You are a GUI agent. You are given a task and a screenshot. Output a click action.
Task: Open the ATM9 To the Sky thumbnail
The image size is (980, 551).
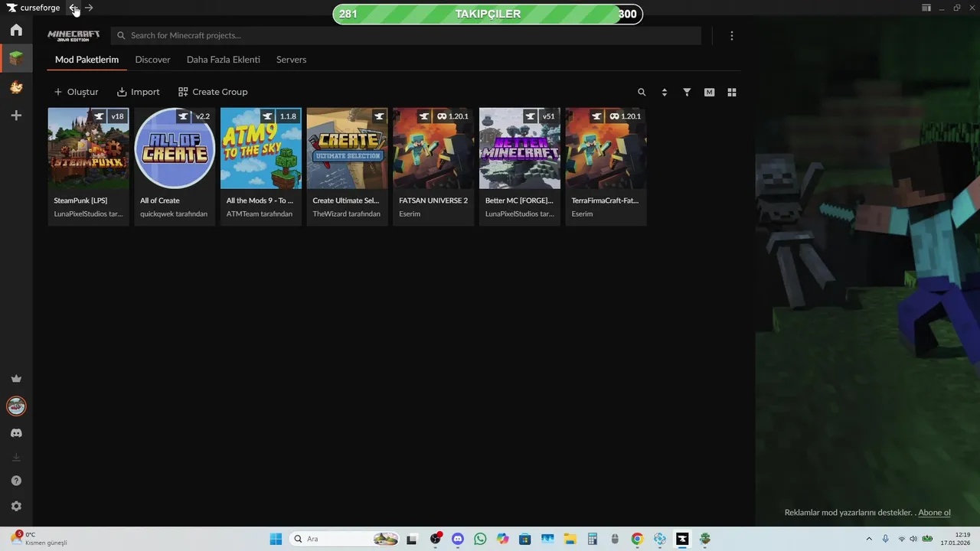coord(261,148)
